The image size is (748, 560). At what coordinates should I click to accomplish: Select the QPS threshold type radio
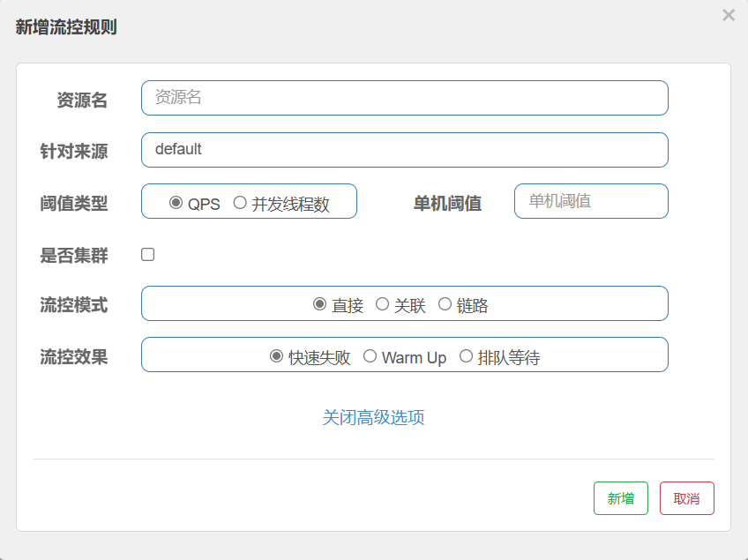coord(176,203)
